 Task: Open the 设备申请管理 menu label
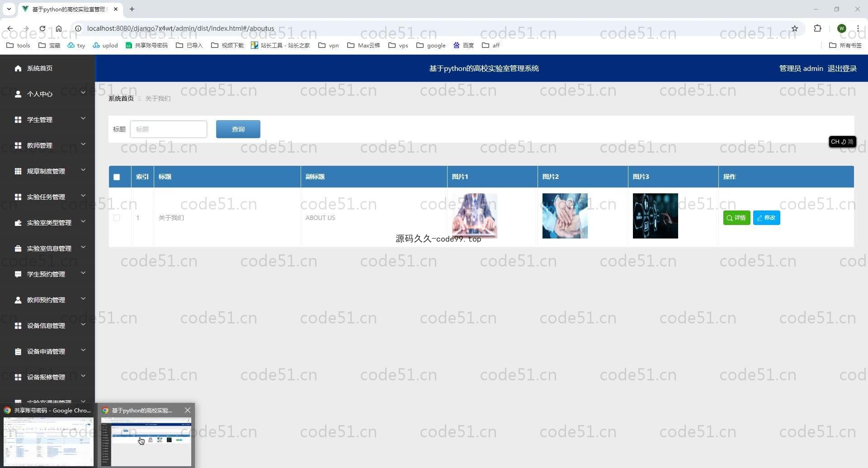pos(46,351)
